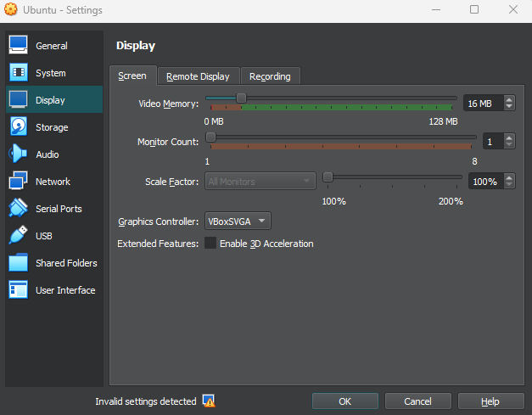
Task: Open the Storage disk icon
Action: click(x=19, y=127)
